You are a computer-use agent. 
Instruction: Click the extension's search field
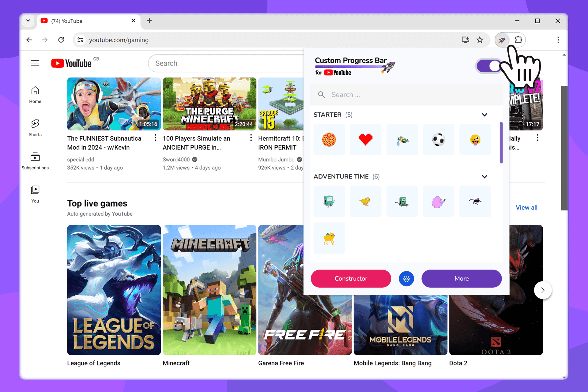pos(398,95)
